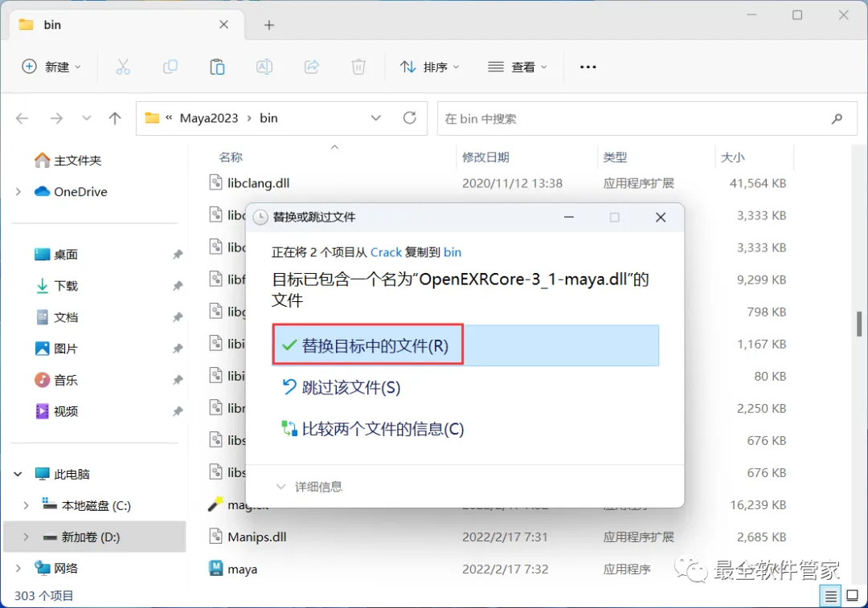Click Maya2023 in address breadcrumb
Screen dimensions: 868x608
(x=209, y=118)
